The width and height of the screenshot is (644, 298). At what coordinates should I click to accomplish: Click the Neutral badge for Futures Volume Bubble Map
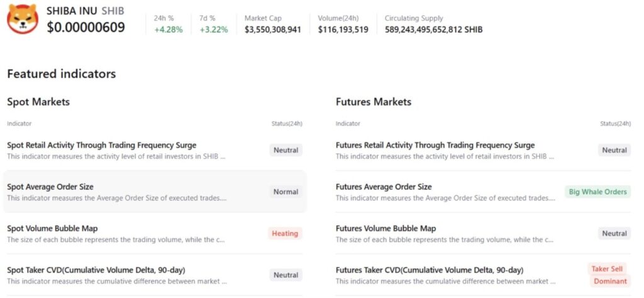pyautogui.click(x=614, y=233)
